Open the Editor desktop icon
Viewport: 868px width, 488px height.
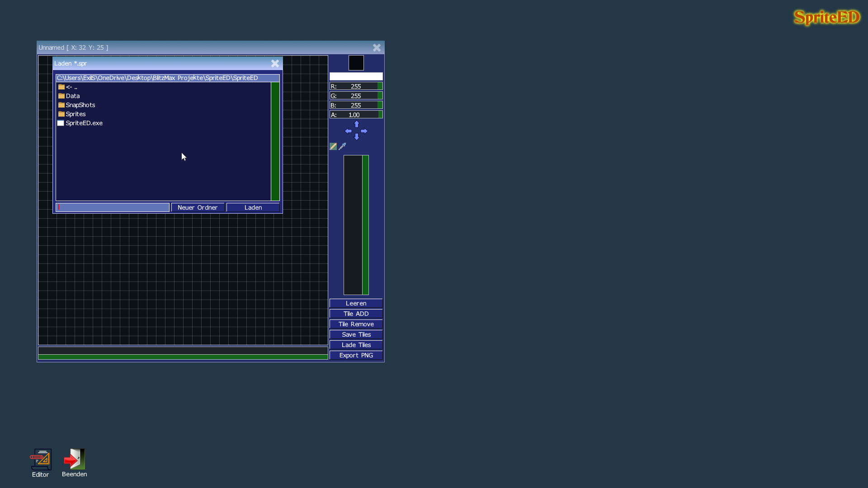(41, 460)
